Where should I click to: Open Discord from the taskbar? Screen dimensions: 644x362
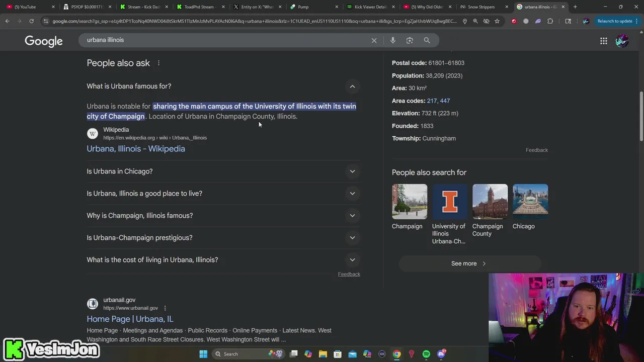click(441, 354)
